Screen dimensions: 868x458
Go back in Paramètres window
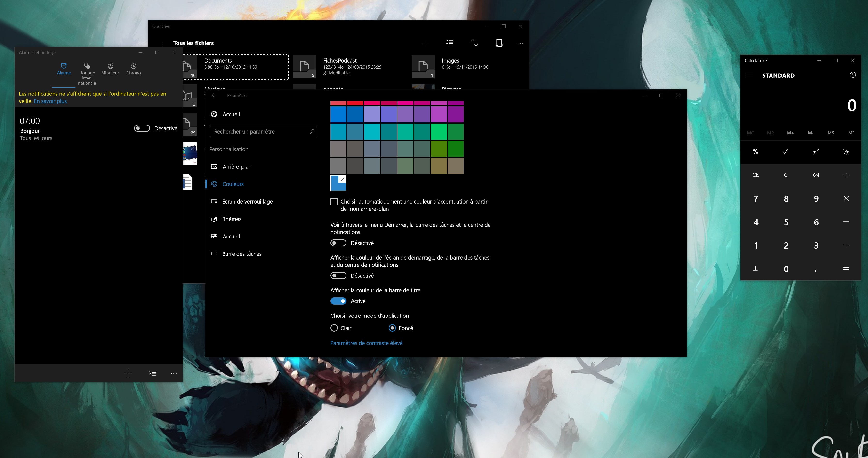214,95
